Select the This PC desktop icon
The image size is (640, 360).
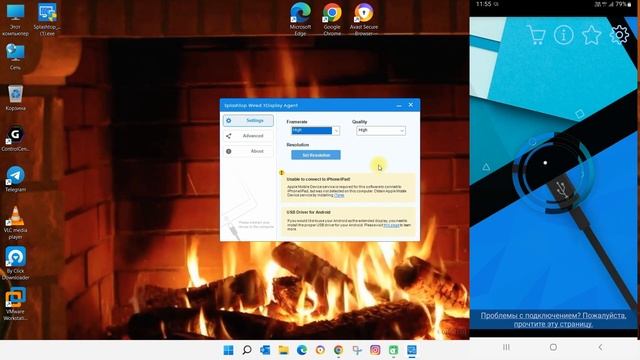coord(15,19)
